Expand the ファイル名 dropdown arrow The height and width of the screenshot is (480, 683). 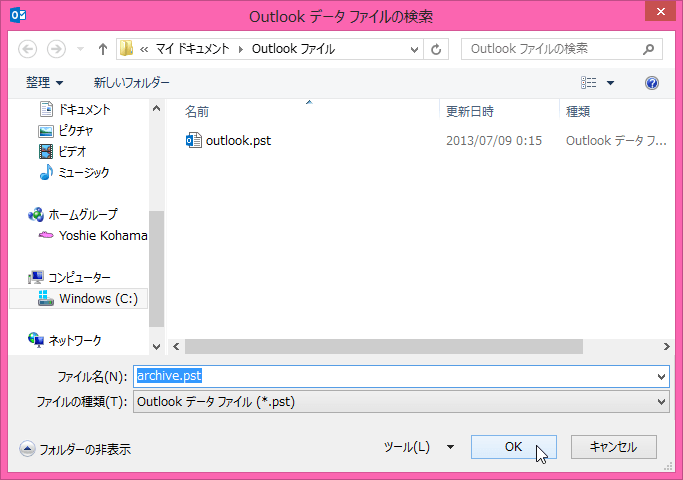661,377
